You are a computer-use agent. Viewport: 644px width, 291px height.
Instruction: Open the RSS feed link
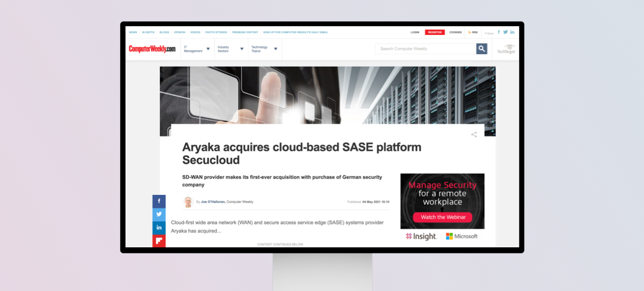pos(473,32)
